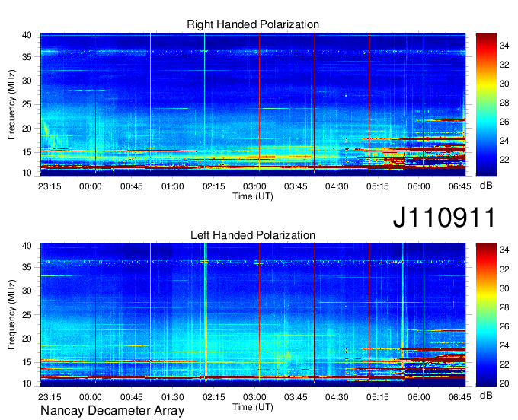Image resolution: width=518 pixels, height=420 pixels.
Task: Click 26 dB value on Left Handed color bar
Action: click(504, 326)
